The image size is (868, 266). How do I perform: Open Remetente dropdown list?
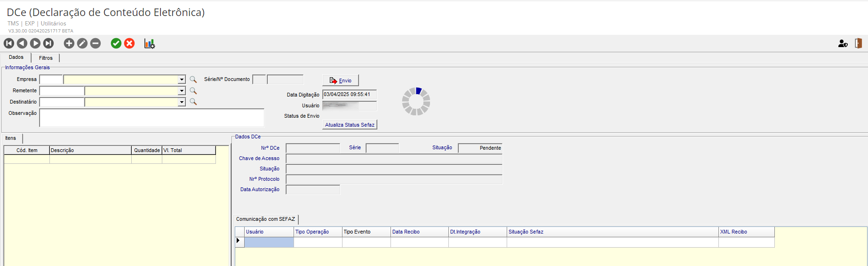(182, 91)
